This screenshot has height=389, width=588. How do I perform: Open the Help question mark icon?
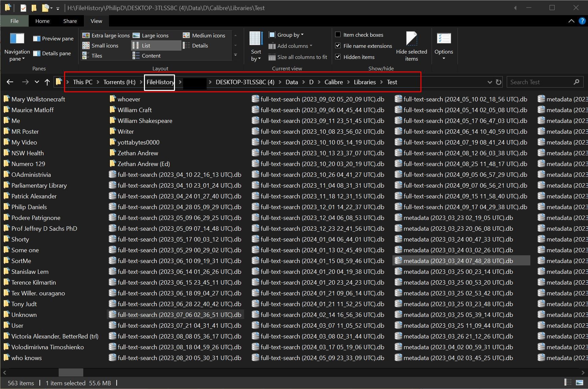coord(582,21)
